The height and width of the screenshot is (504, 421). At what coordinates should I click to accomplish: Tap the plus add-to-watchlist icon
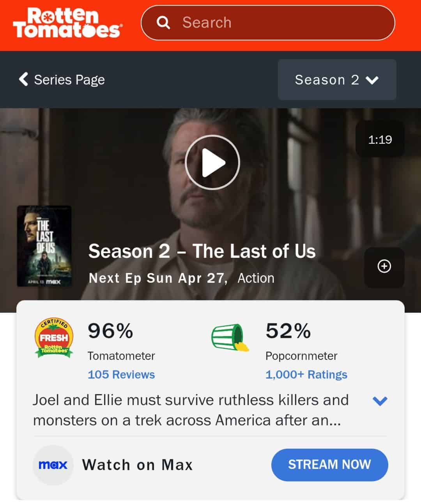coord(384,266)
